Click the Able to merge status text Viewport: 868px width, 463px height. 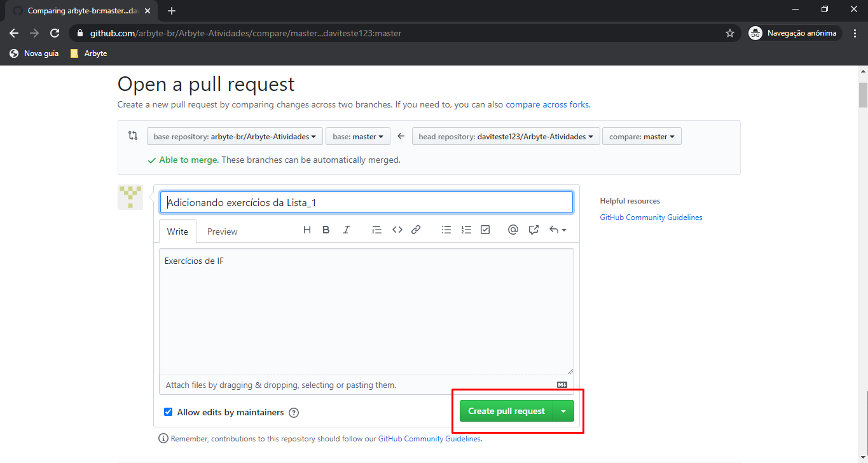189,160
